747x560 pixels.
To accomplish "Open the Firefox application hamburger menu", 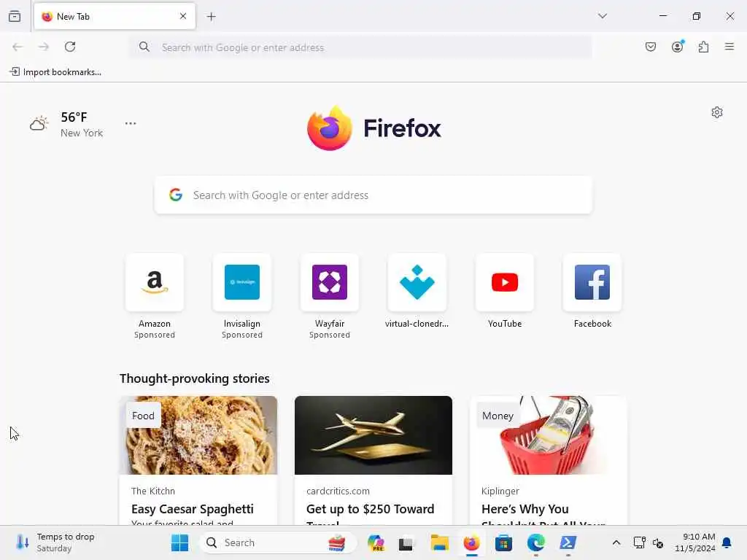I will [729, 47].
